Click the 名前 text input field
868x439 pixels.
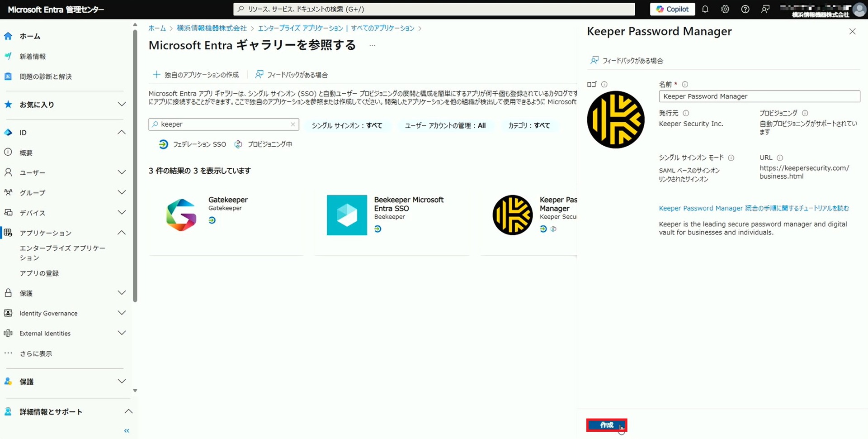tap(759, 96)
